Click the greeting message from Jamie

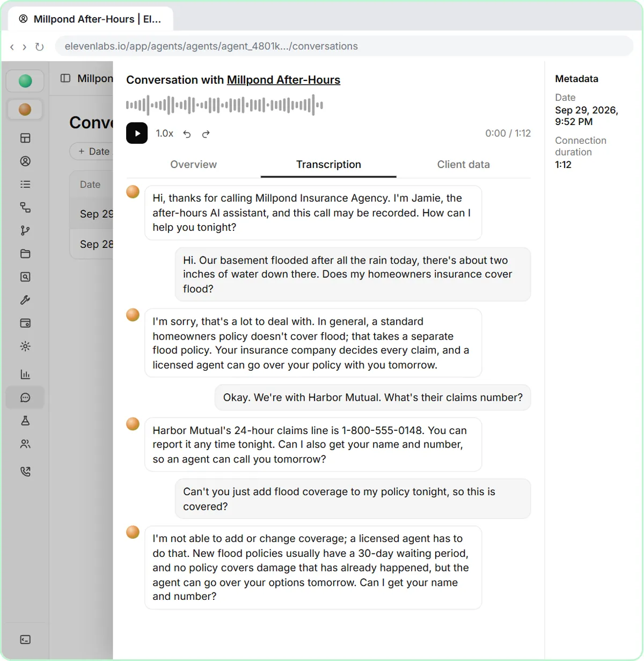pos(313,212)
